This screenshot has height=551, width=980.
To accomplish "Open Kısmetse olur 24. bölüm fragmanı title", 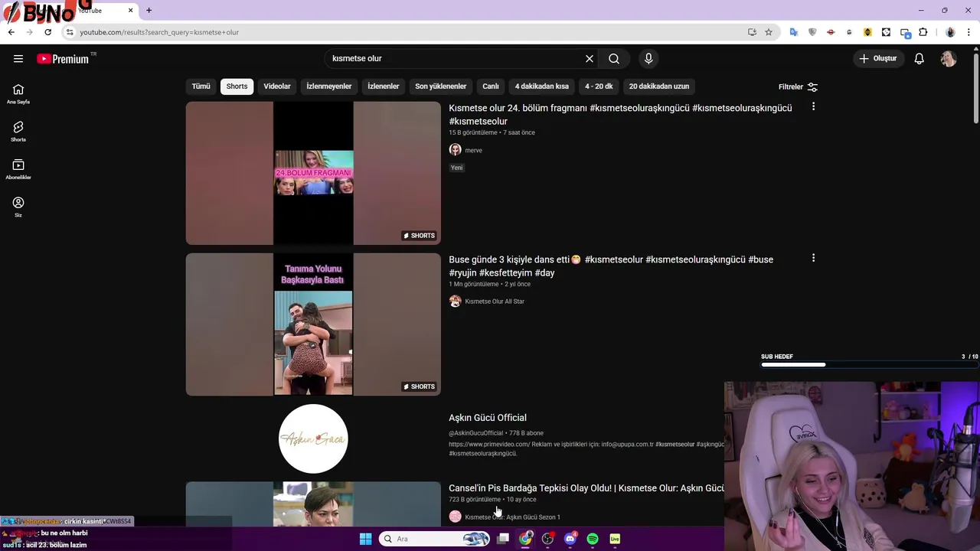I will [x=620, y=115].
